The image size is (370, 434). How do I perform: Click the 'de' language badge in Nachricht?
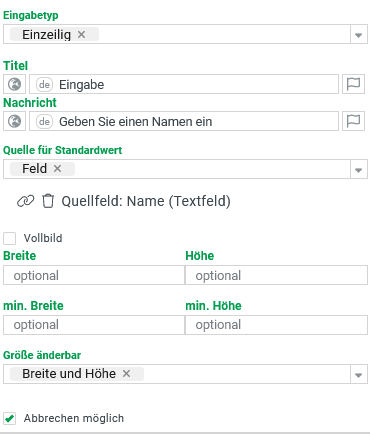tap(44, 121)
